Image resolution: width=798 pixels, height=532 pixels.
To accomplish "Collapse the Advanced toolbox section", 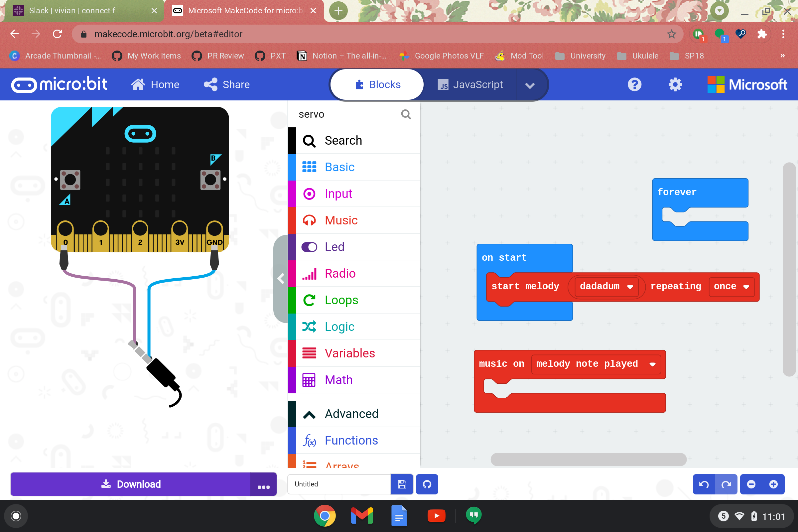I will click(354, 414).
